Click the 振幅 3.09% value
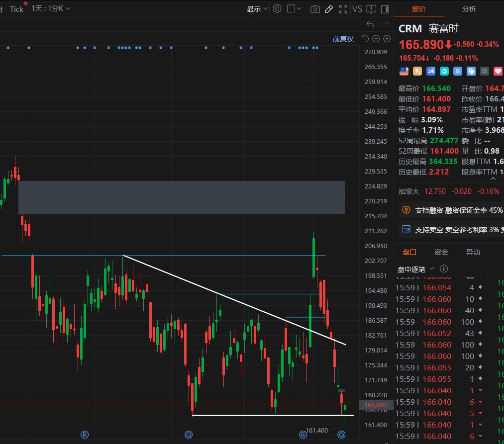The image size is (504, 444). [x=432, y=119]
